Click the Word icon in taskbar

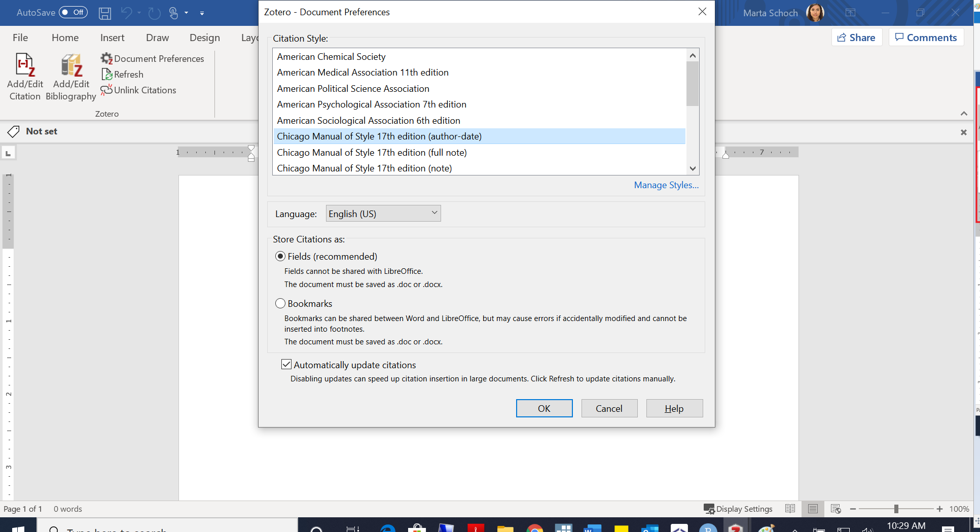(x=592, y=528)
